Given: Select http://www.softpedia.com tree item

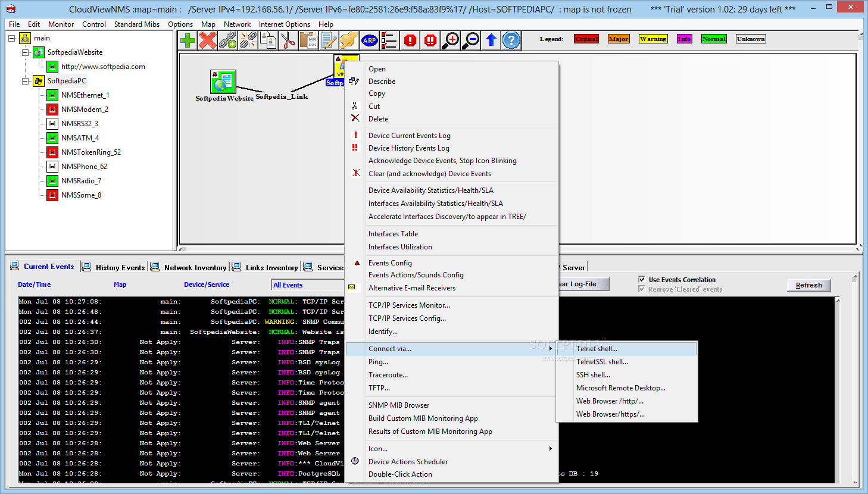Looking at the screenshot, I should (x=103, y=67).
